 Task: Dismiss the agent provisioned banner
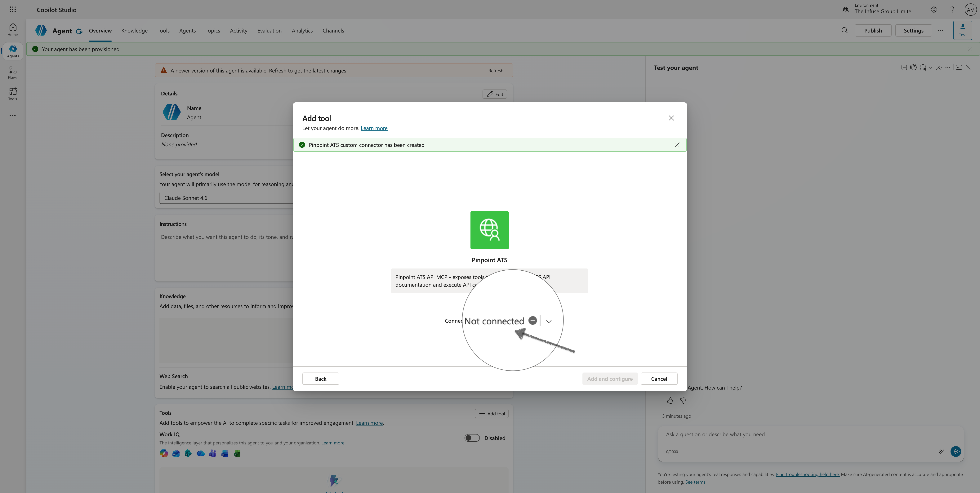pos(970,49)
